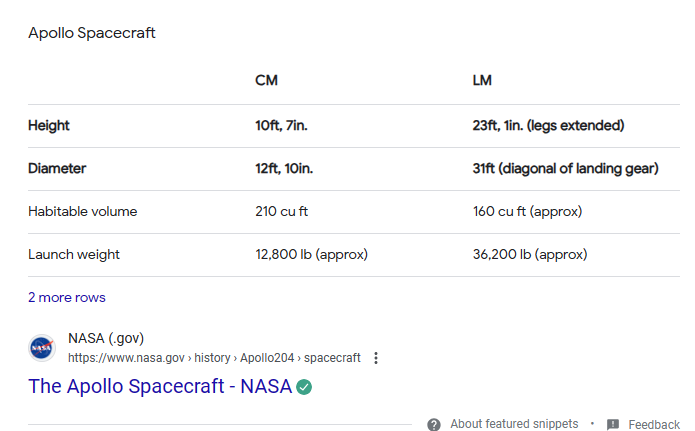Open "The Apollo Spacecraft - NASA" result link
Viewport: 695px width, 431px height.
(160, 386)
